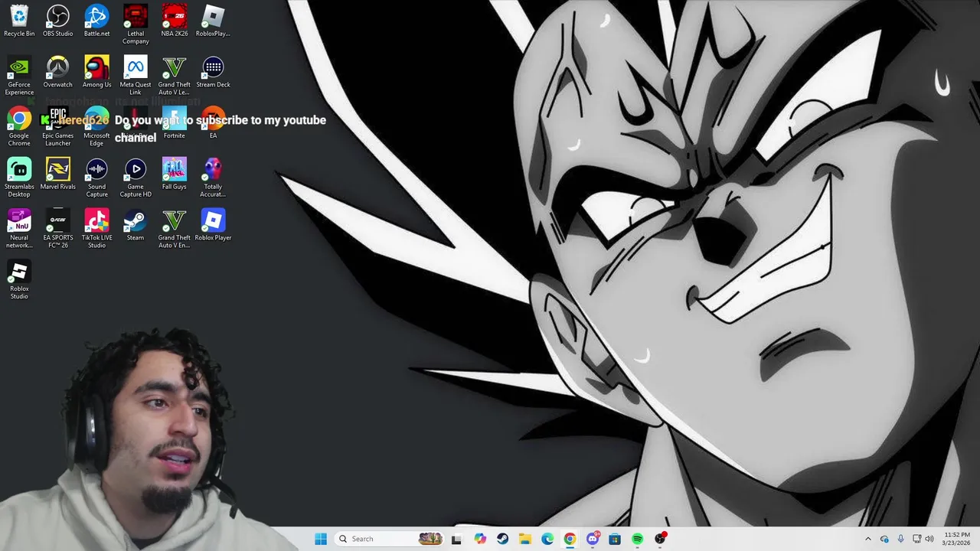
Task: Open the Battle.net desktop shortcut
Action: pos(96,21)
